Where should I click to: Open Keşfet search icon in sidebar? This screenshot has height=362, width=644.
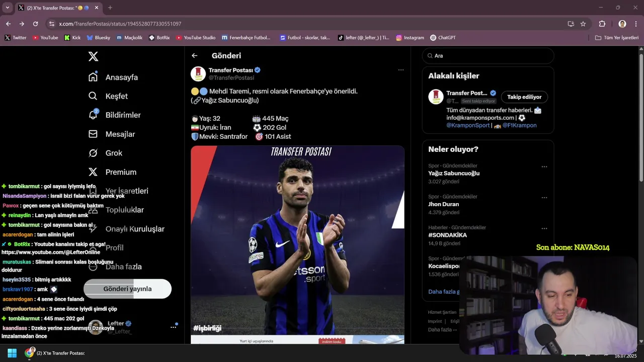93,96
